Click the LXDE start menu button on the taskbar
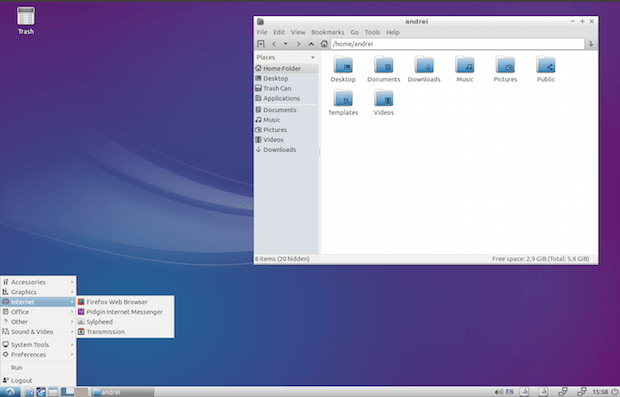620x397 pixels. pyautogui.click(x=10, y=392)
